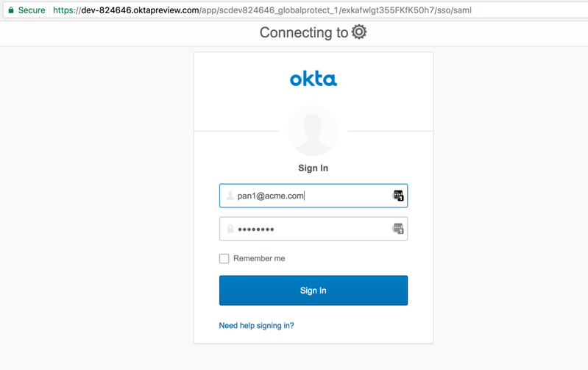Image resolution: width=588 pixels, height=370 pixels.
Task: Click the okta logo
Action: tap(314, 79)
